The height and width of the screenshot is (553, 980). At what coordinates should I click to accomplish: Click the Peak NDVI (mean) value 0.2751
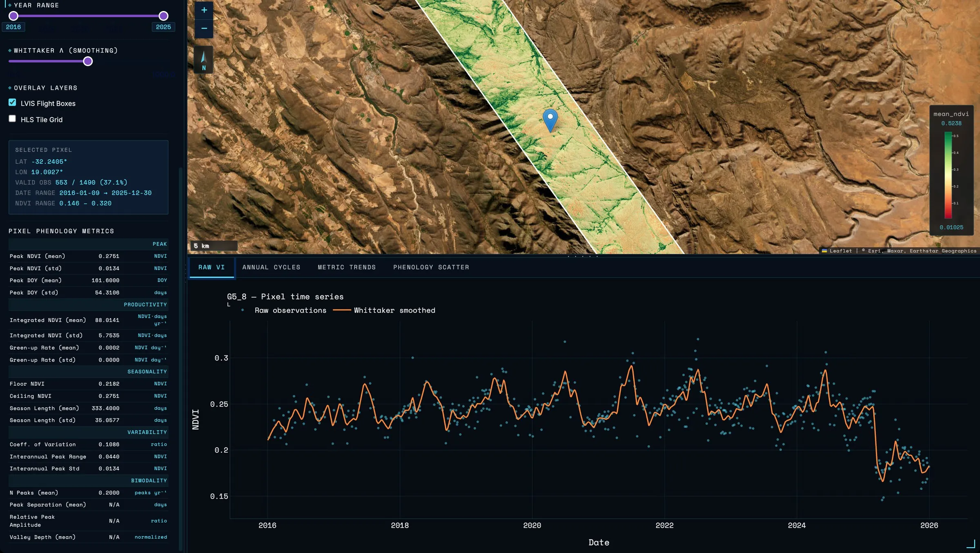[109, 256]
